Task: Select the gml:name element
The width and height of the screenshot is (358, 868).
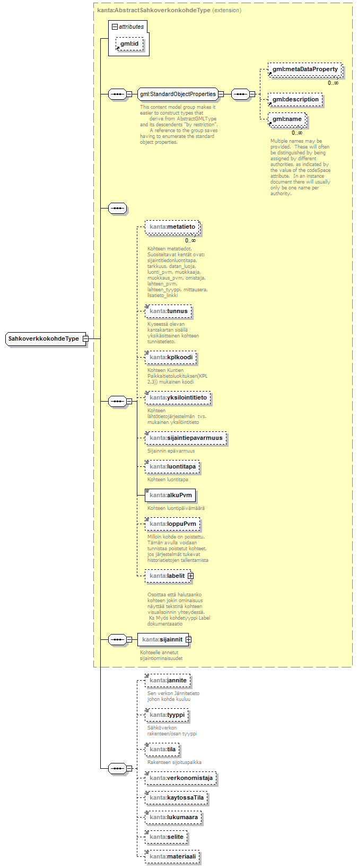Action: click(x=286, y=119)
